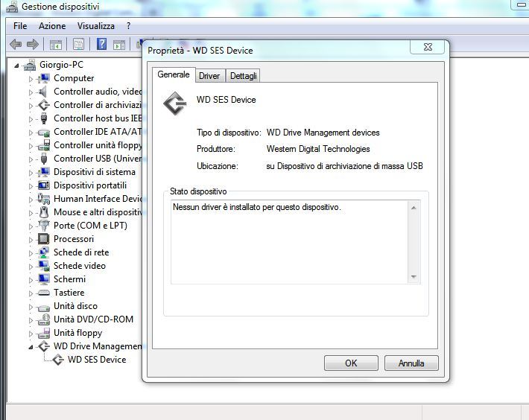Viewport: 529px width, 420px height.
Task: Click inside the Stato dispositivo text box
Action: [290, 242]
